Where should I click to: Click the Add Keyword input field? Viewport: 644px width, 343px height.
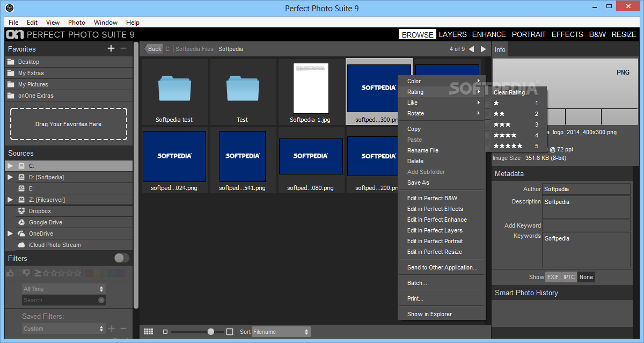(587, 225)
